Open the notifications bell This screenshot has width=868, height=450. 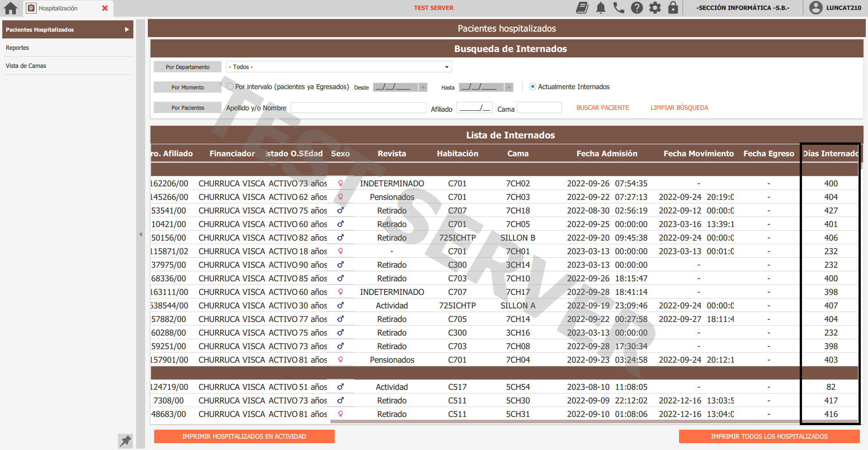pyautogui.click(x=601, y=8)
